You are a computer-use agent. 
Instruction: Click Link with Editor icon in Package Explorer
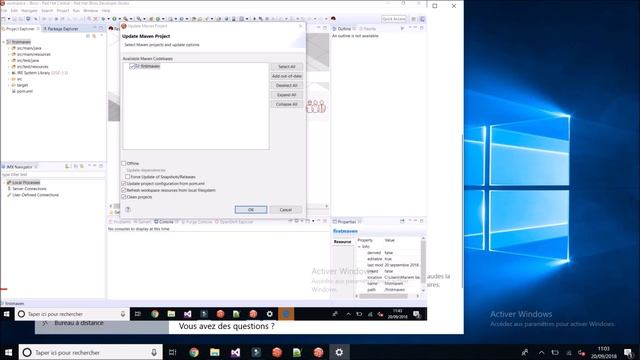94,36
